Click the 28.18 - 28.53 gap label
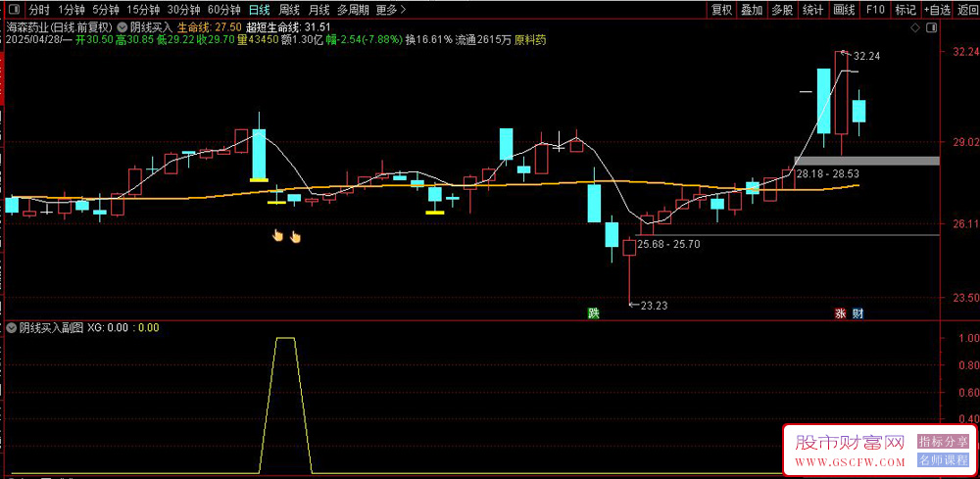Image resolution: width=980 pixels, height=479 pixels. 827,173
